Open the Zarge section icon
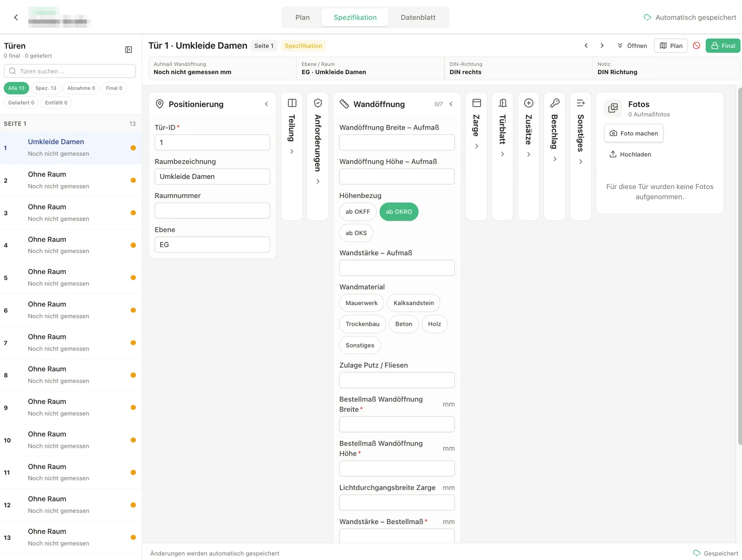Viewport: 742px width, 560px height. tap(476, 103)
